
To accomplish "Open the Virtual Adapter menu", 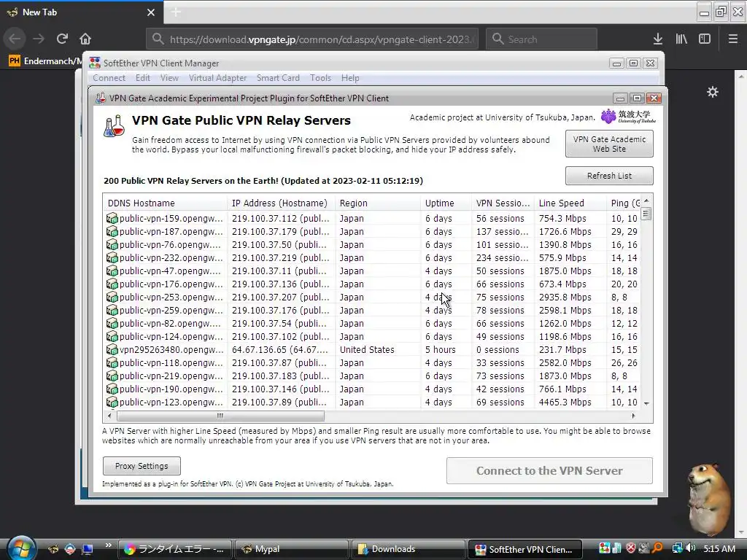I will 217,78.
